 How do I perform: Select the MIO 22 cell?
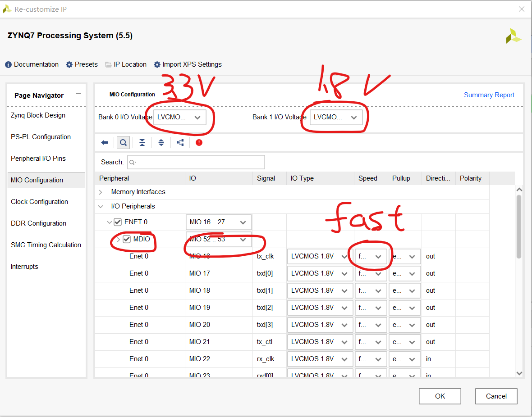(219, 359)
